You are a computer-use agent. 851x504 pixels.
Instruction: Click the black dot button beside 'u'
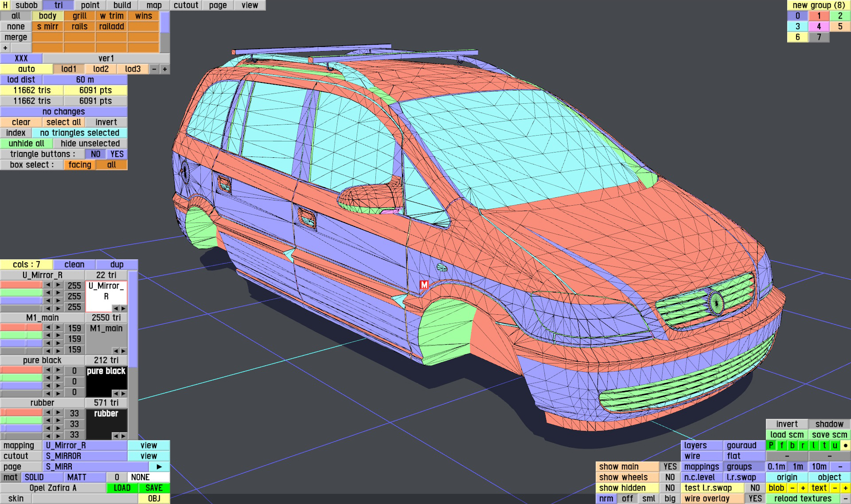coord(846,445)
